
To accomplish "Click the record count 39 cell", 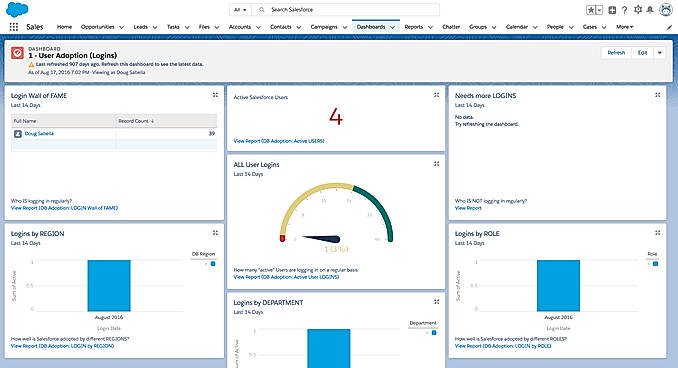I will point(166,134).
